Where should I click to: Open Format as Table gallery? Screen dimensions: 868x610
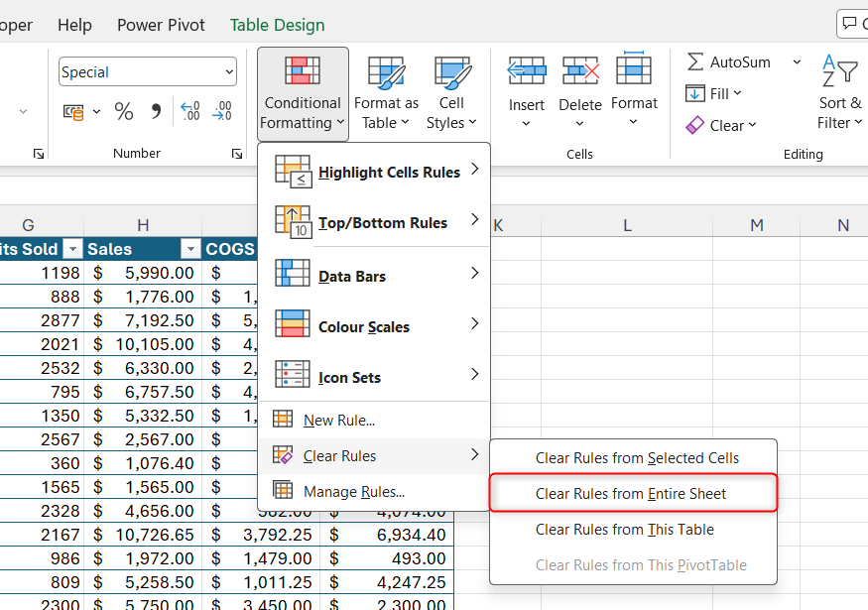386,93
